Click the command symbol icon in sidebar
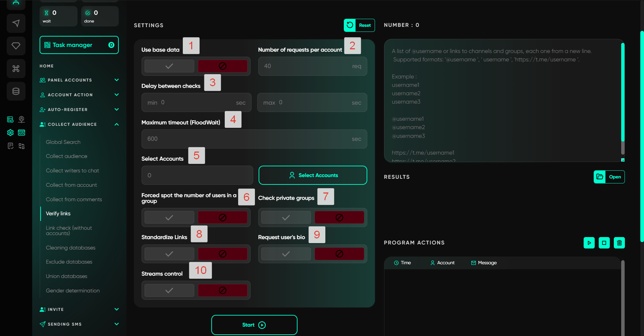The width and height of the screenshot is (644, 336). (16, 69)
